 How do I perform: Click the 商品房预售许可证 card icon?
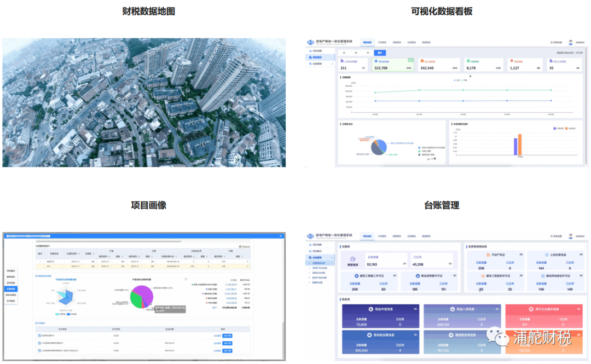click(418, 276)
